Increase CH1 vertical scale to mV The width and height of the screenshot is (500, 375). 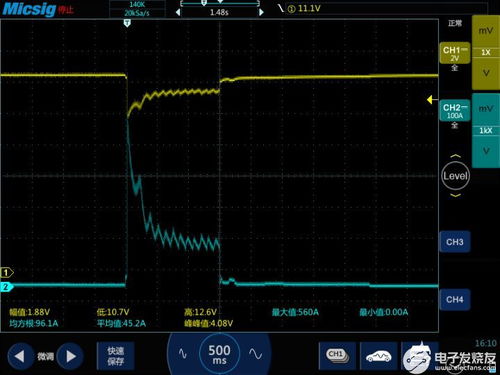[486, 31]
